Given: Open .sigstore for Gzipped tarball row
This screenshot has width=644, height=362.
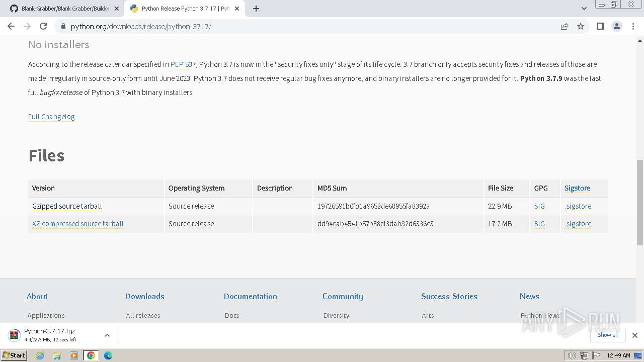Looking at the screenshot, I should tap(578, 206).
